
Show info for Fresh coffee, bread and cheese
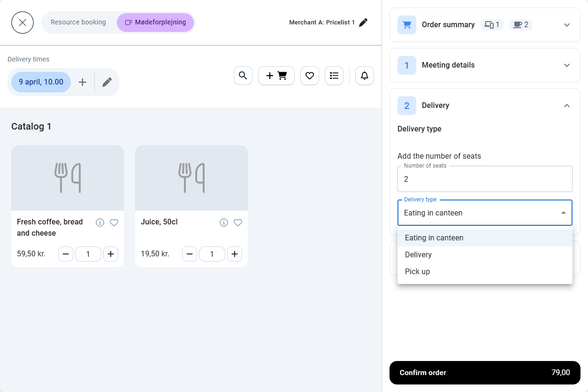coord(99,223)
